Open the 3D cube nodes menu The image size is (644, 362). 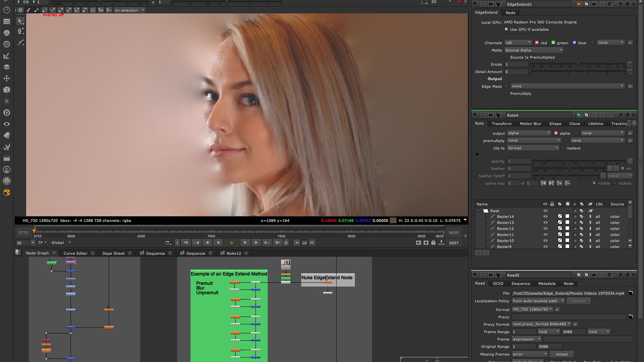coord(6,90)
